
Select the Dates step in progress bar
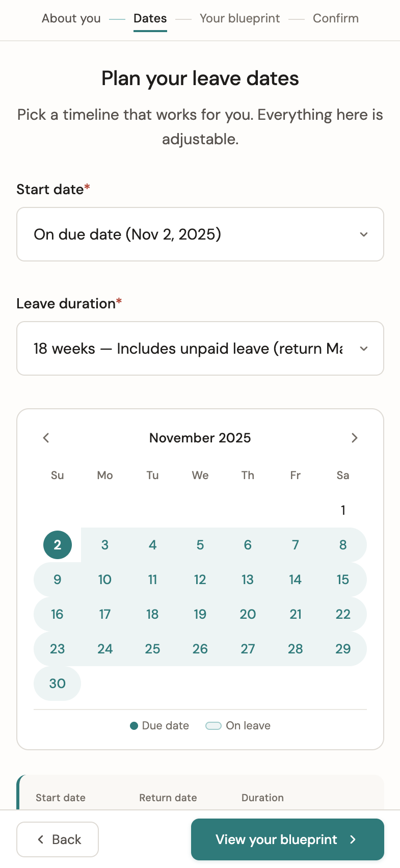click(x=150, y=18)
